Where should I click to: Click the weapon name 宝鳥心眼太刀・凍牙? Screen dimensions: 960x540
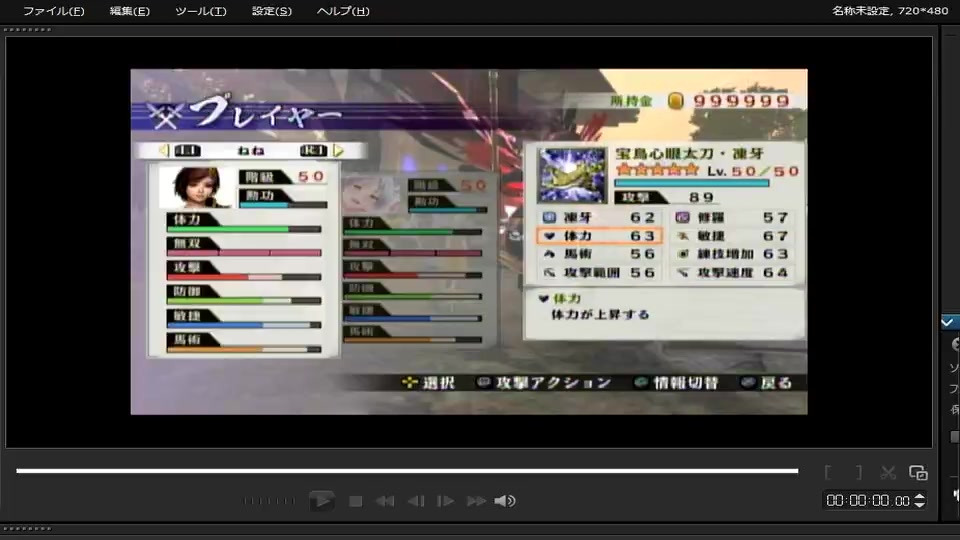coord(689,154)
